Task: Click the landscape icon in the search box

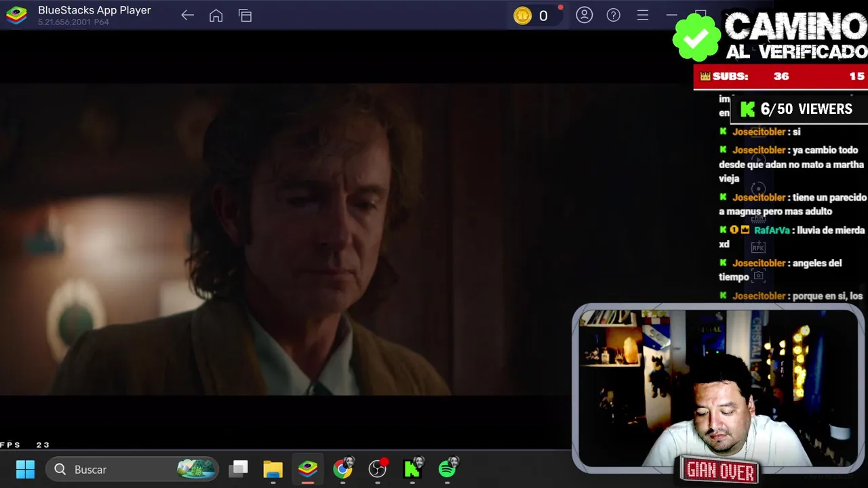Action: [197, 469]
